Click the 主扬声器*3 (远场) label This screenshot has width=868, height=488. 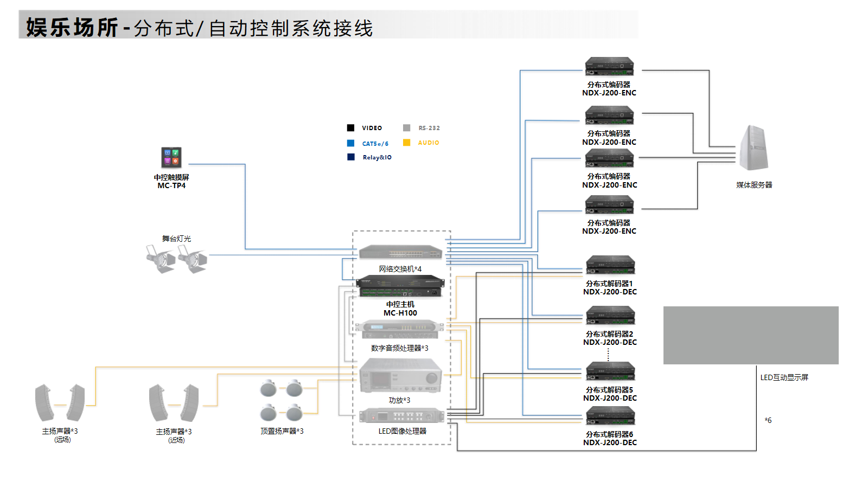[x=60, y=435]
